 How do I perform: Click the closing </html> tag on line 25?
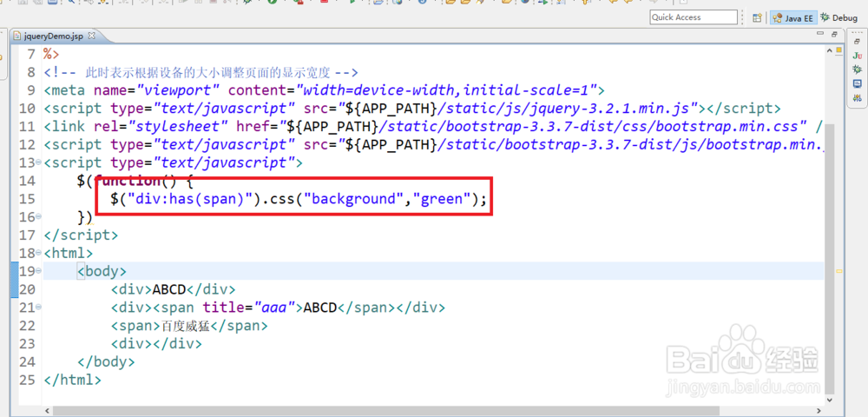73,381
